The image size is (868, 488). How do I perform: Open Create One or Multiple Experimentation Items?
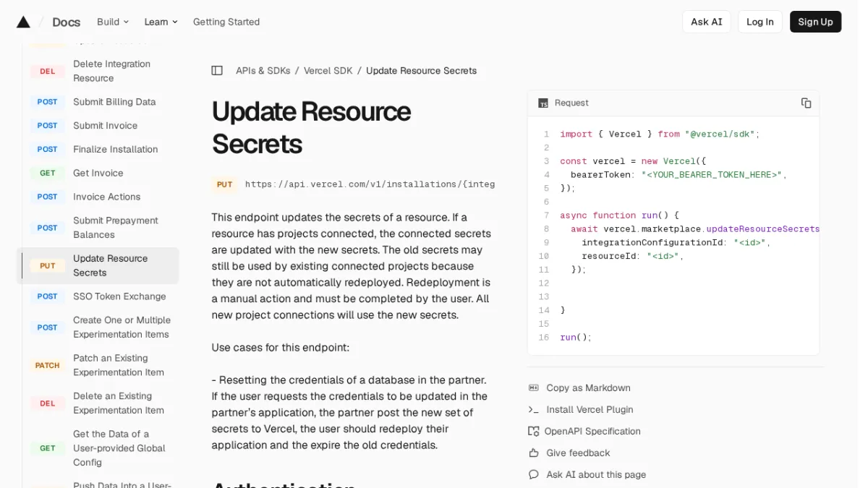pos(122,328)
